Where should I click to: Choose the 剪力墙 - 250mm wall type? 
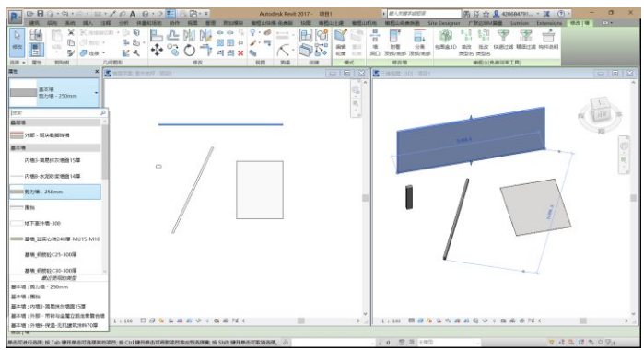pos(54,192)
